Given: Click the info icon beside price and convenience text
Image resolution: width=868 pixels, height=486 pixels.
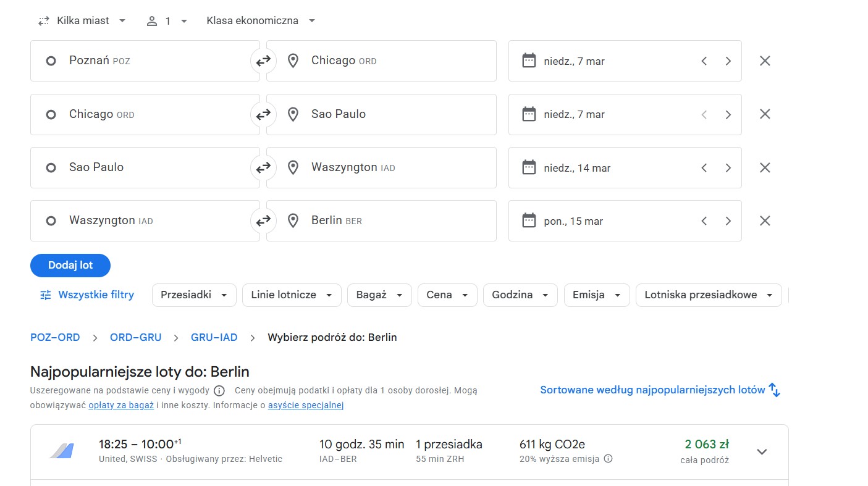Looking at the screenshot, I should point(219,391).
